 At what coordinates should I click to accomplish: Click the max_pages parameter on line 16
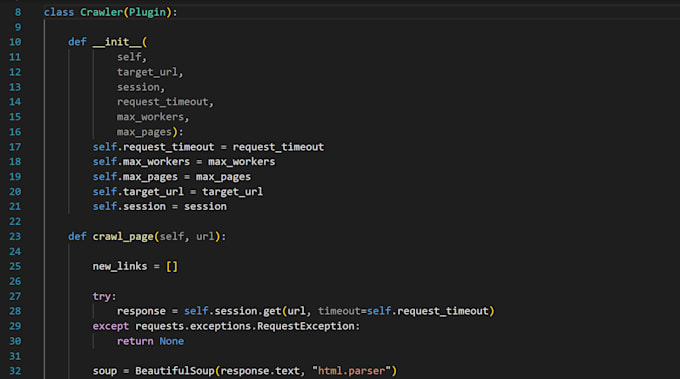tap(144, 132)
